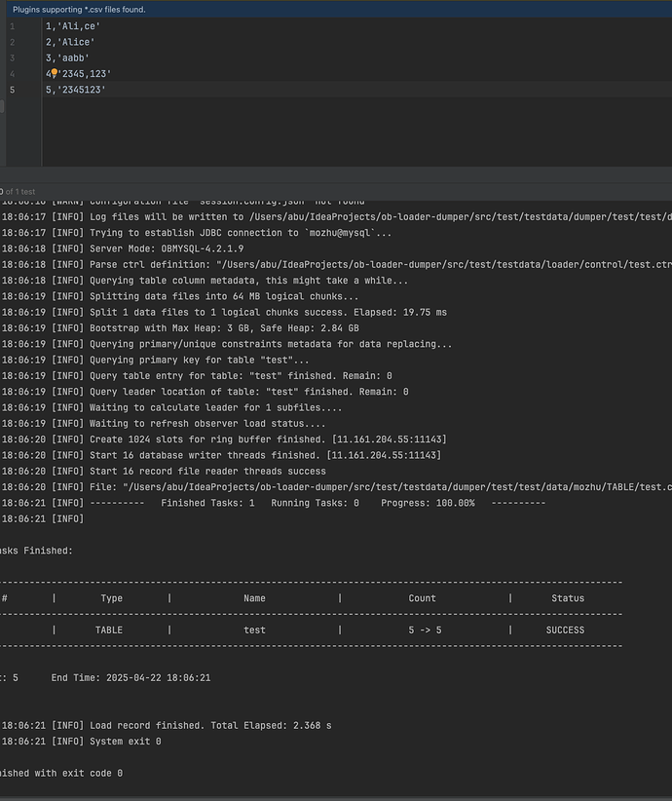The width and height of the screenshot is (672, 801).
Task: Click log line 'Querying table column metadata'
Action: click(248, 281)
